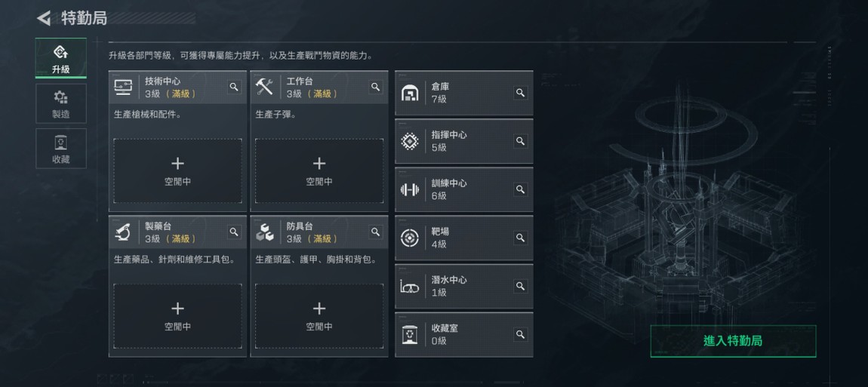This screenshot has height=387, width=868.
Task: Inspect 製藥台 with its magnifier icon
Action: point(234,232)
